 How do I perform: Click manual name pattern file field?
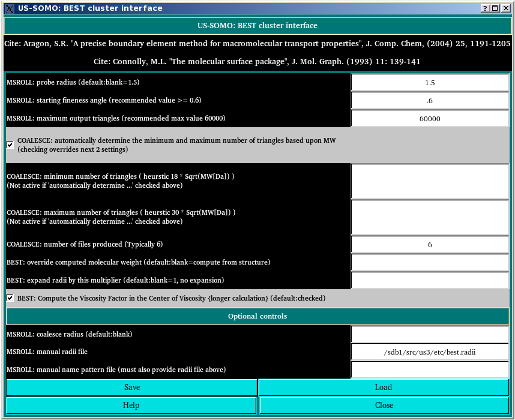tap(430, 370)
